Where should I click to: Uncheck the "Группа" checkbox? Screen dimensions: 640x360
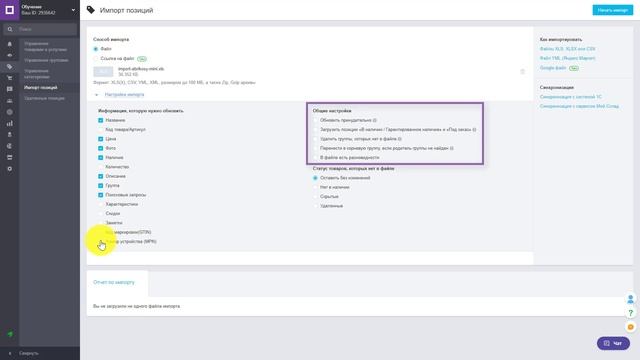(x=100, y=186)
